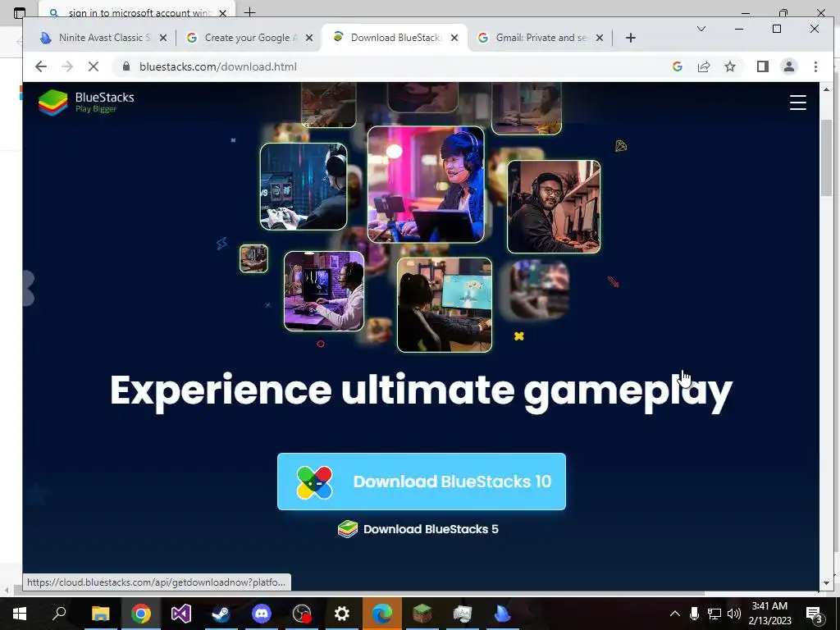Toggle Chrome side panel icon
Viewport: 840px width, 630px height.
pyautogui.click(x=762, y=66)
